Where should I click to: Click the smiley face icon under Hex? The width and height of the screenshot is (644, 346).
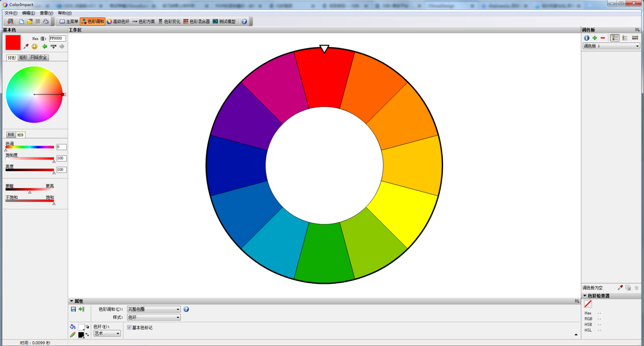pos(35,46)
